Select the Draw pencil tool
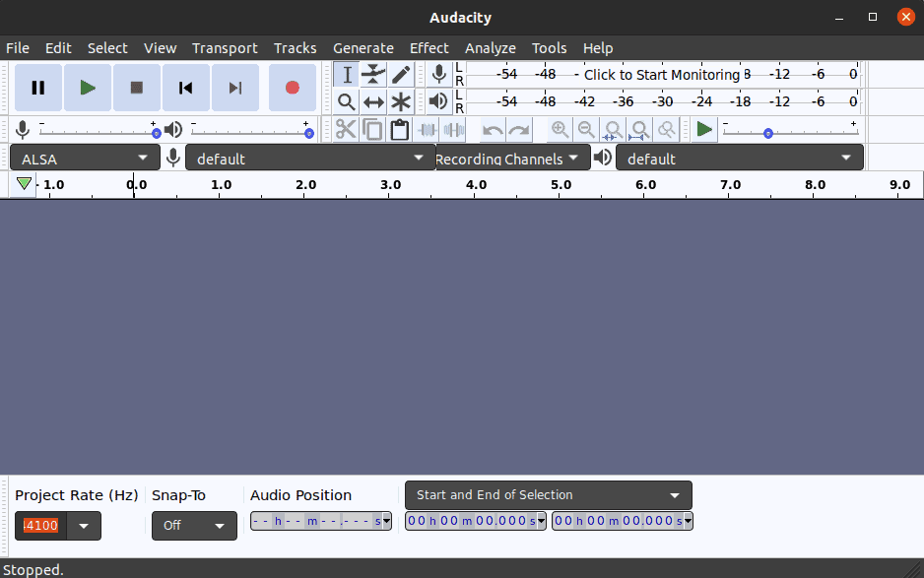Viewport: 924px width, 578px height. coord(401,75)
